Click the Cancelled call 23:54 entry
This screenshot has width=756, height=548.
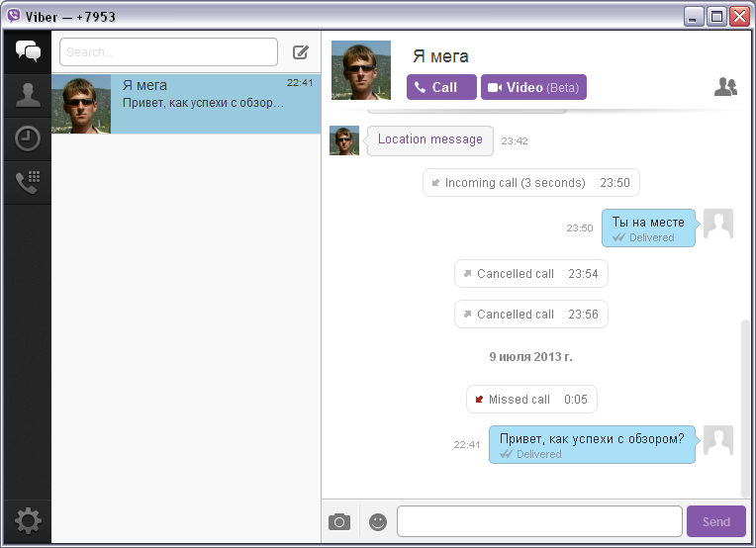pos(531,274)
